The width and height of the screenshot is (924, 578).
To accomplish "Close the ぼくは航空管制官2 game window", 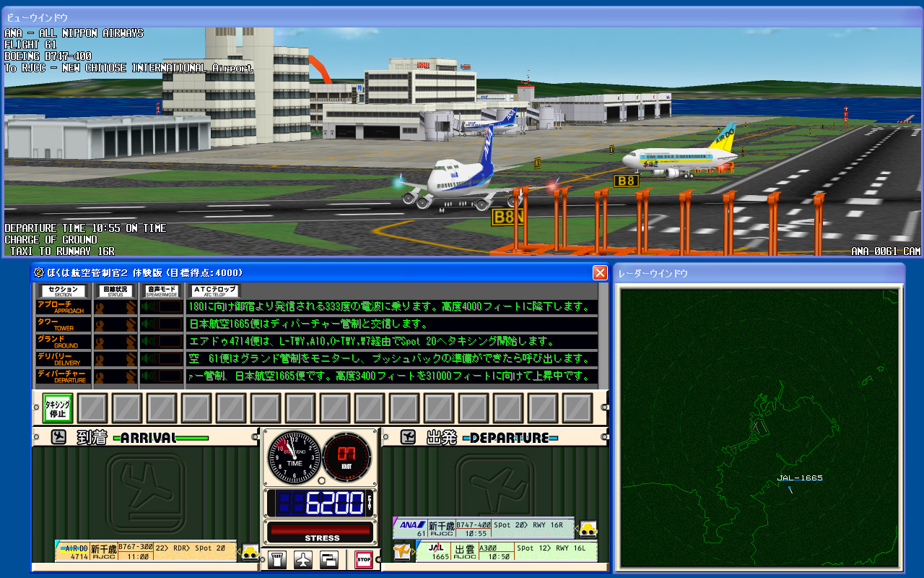I will point(600,272).
